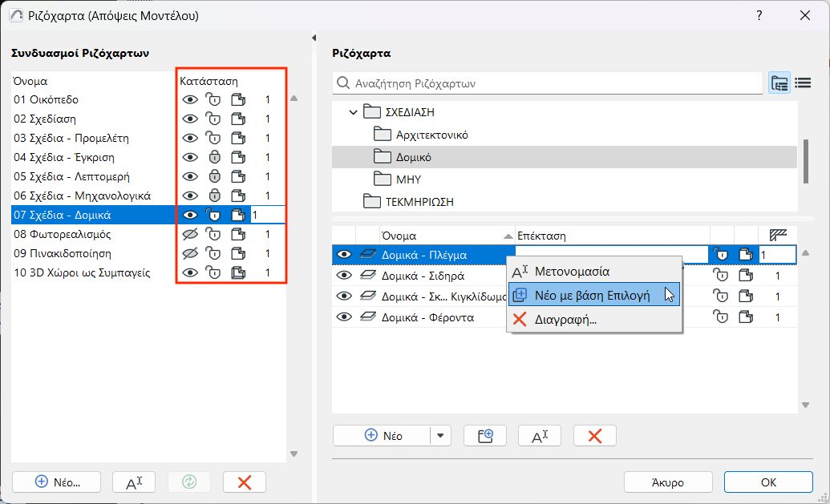
Task: Open dropdown arrow next to Νέο button
Action: point(440,436)
